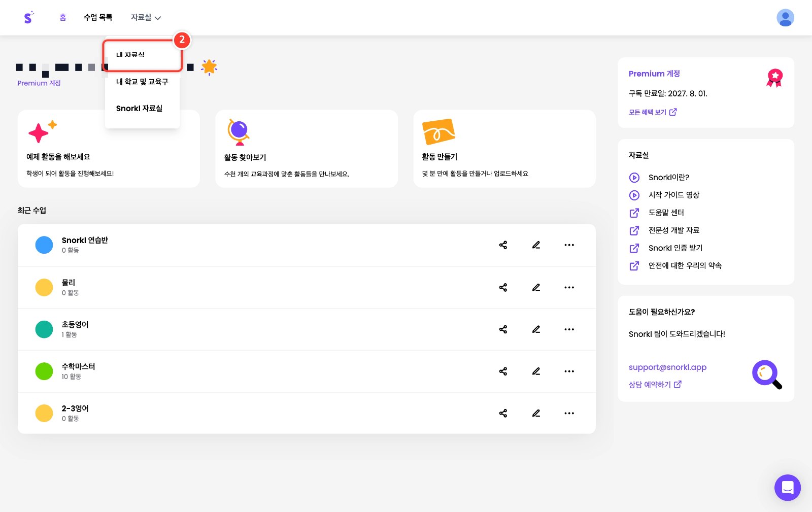Share the 초등영어 class
This screenshot has height=512, width=812.
(x=503, y=329)
